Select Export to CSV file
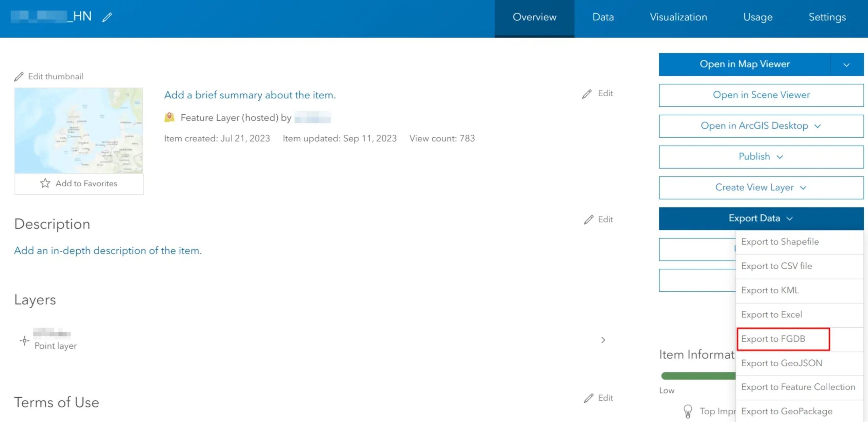Image resolution: width=868 pixels, height=422 pixels. coord(800,267)
